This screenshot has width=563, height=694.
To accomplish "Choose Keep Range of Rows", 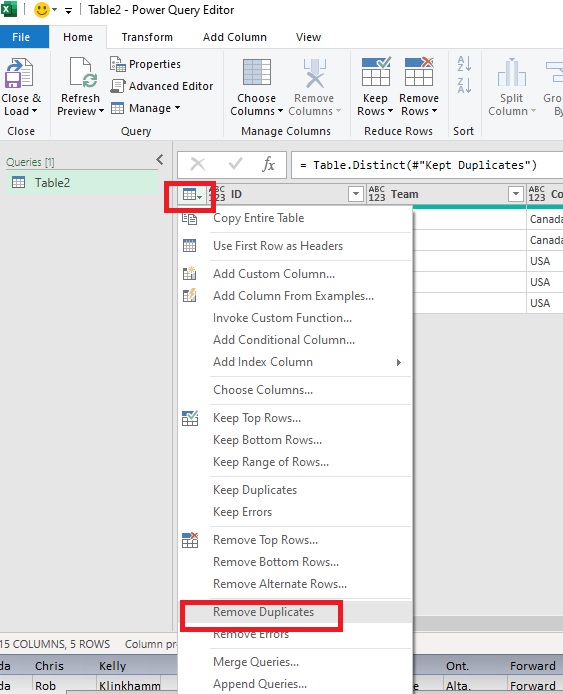I will tap(295, 463).
